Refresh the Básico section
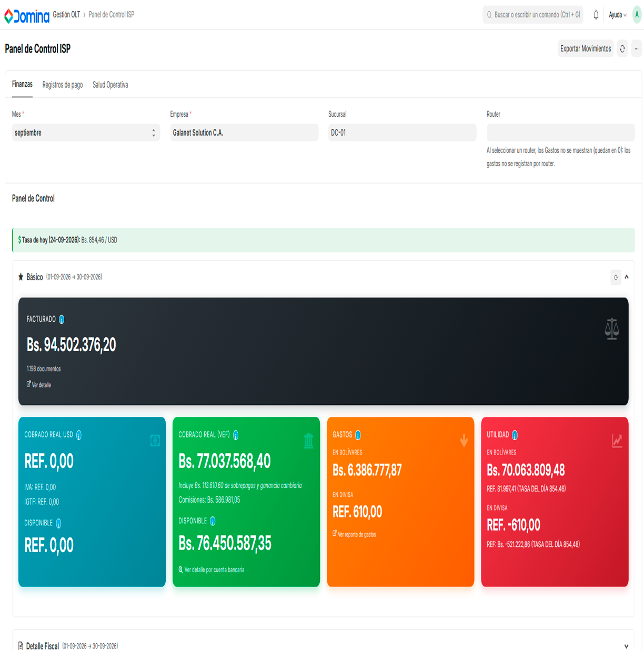 [x=616, y=277]
